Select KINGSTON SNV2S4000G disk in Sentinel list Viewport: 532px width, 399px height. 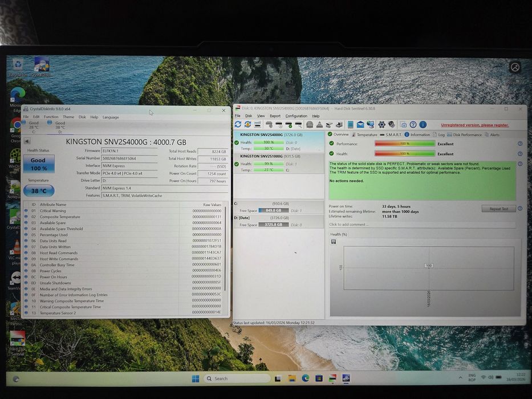(279, 141)
